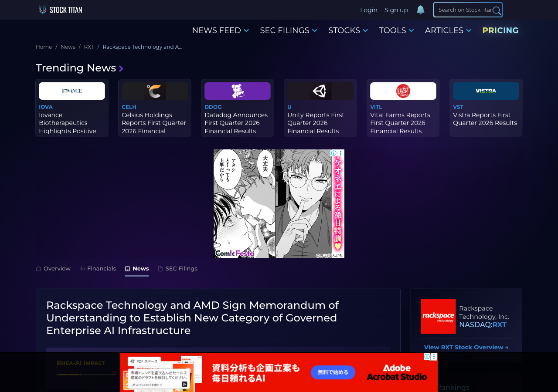The image size is (558, 392).
Task: Click the Rackspace Technology AMD article title
Action: coord(193,318)
